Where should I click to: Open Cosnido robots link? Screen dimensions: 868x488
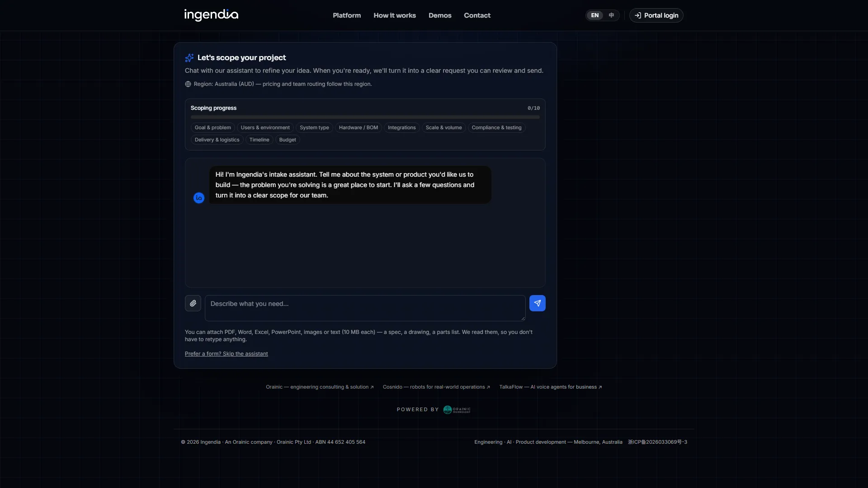click(436, 387)
